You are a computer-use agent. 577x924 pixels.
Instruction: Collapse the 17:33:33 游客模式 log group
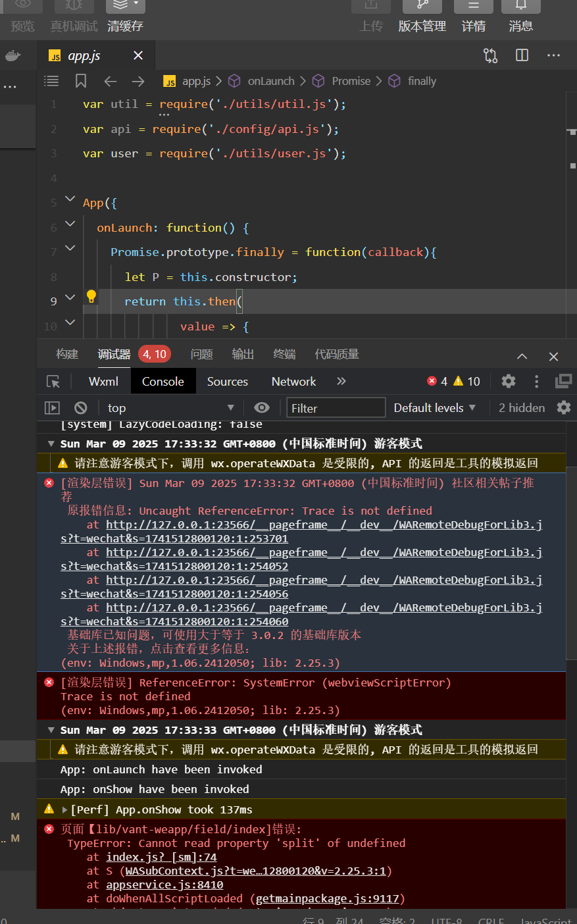pyautogui.click(x=51, y=730)
